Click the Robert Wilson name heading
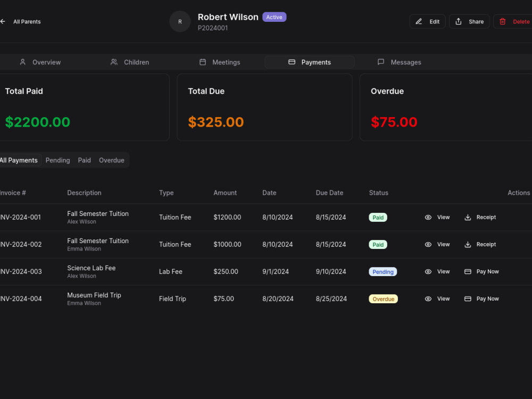This screenshot has width=532, height=399. pos(228,17)
